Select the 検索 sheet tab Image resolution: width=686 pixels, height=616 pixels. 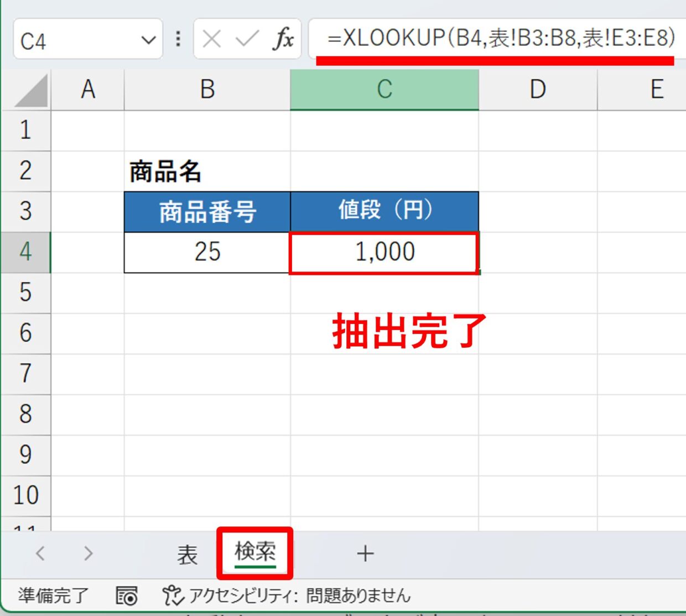pos(255,552)
